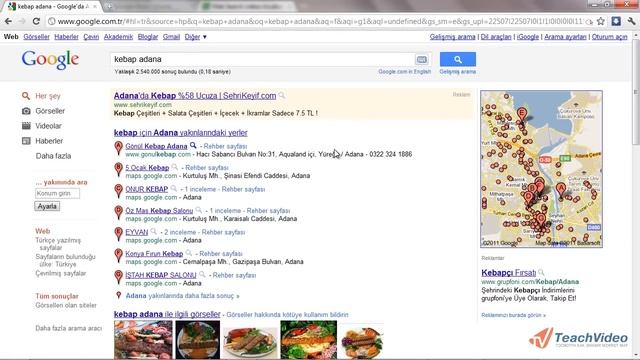The width and height of the screenshot is (640, 360).
Task: Click the Konum girin input field
Action: pyautogui.click(x=57, y=193)
